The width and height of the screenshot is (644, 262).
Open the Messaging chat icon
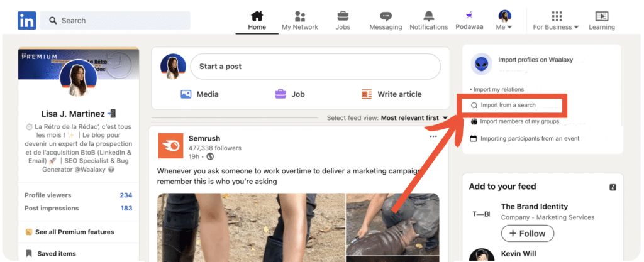[386, 16]
